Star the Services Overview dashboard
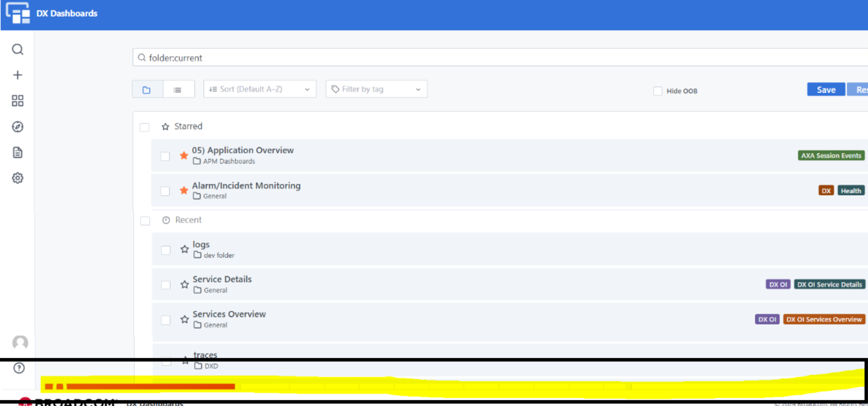The height and width of the screenshot is (406, 868). 185,319
